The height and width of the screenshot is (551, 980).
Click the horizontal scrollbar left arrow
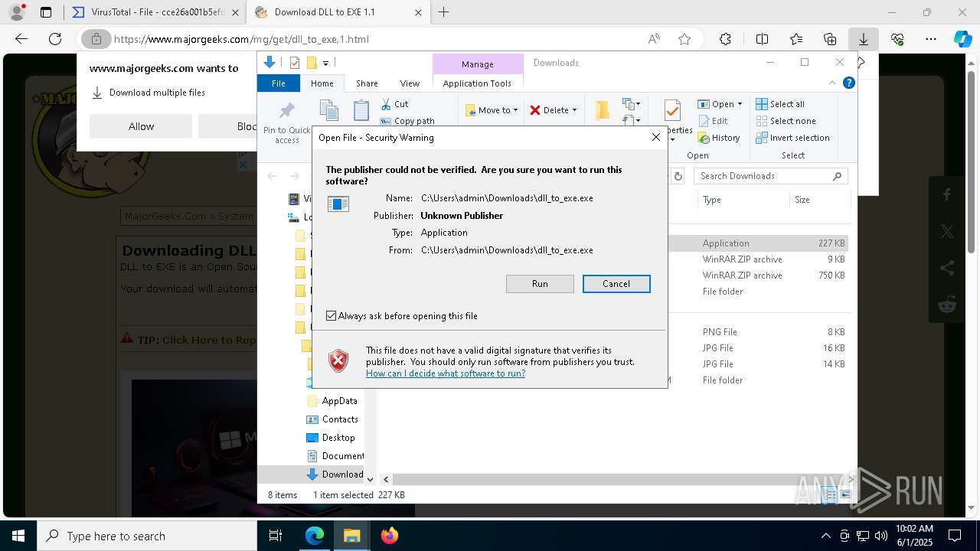tap(386, 480)
